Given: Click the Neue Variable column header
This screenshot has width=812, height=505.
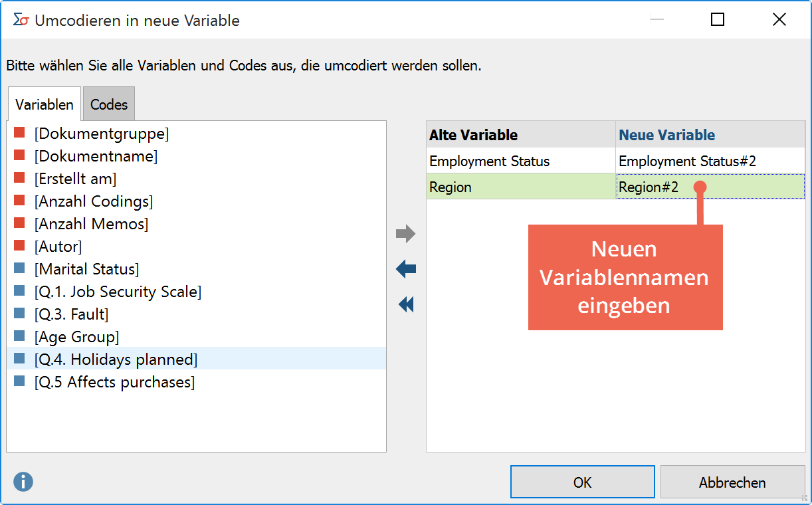Looking at the screenshot, I should pyautogui.click(x=666, y=135).
